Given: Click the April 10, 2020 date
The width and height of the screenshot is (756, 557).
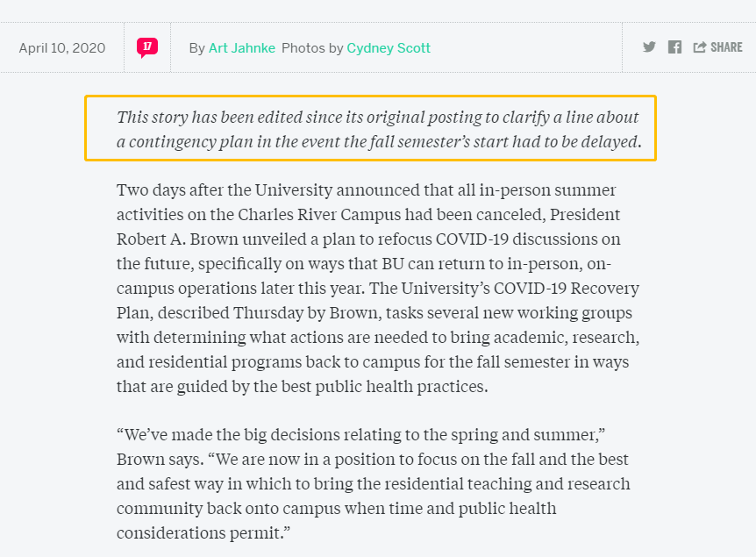Looking at the screenshot, I should pyautogui.click(x=62, y=48).
